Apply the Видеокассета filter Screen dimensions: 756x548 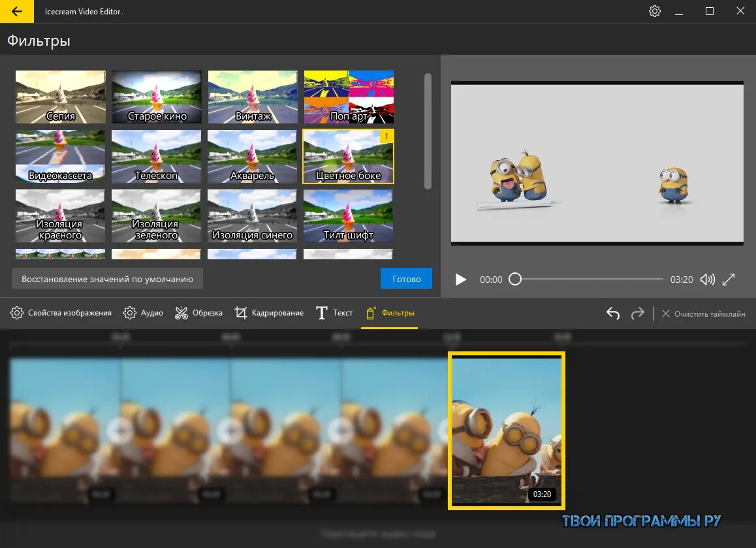pos(60,156)
